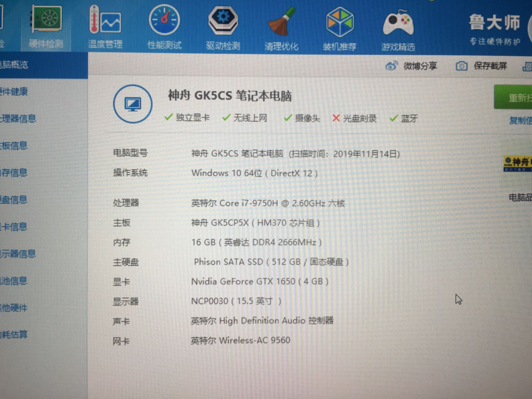Screen dimensions: 532x399
Task: Click the 复制信息 link
Action: coord(520,120)
